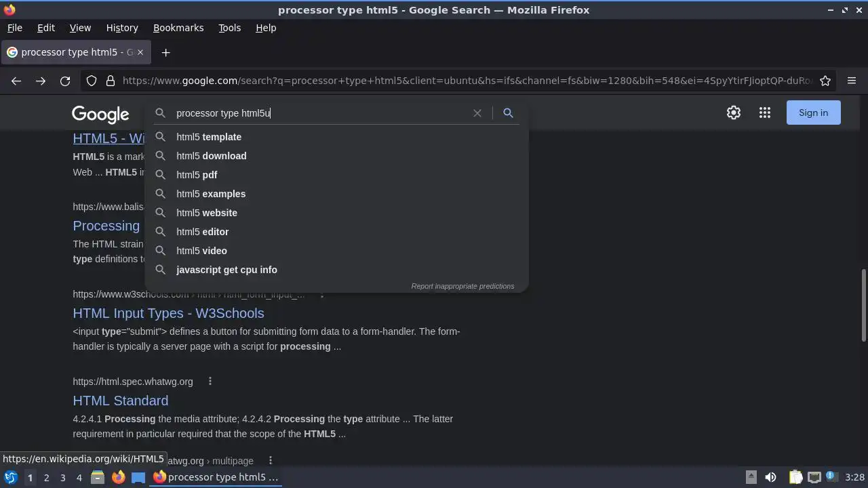Choose the html5 examples suggestion
The height and width of the screenshot is (488, 868).
coord(336,194)
